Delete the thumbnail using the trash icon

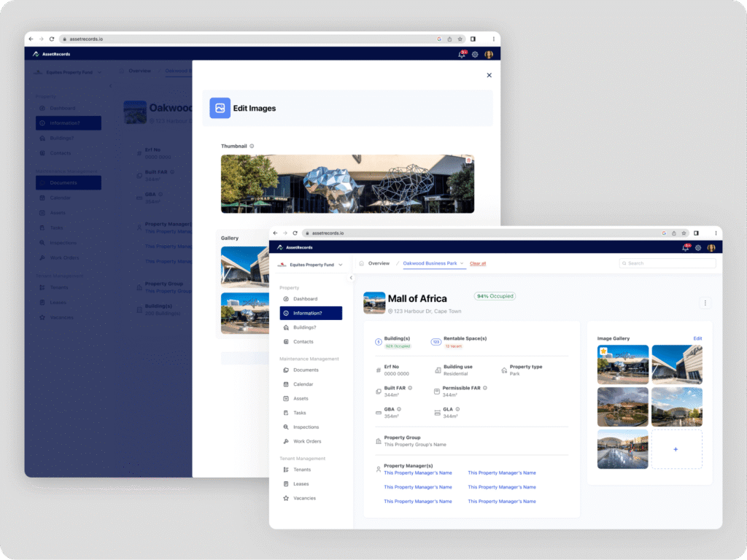468,160
